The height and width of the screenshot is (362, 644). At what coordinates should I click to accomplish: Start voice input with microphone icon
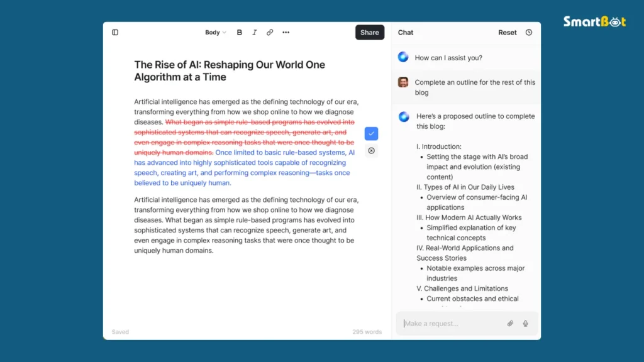pyautogui.click(x=525, y=324)
